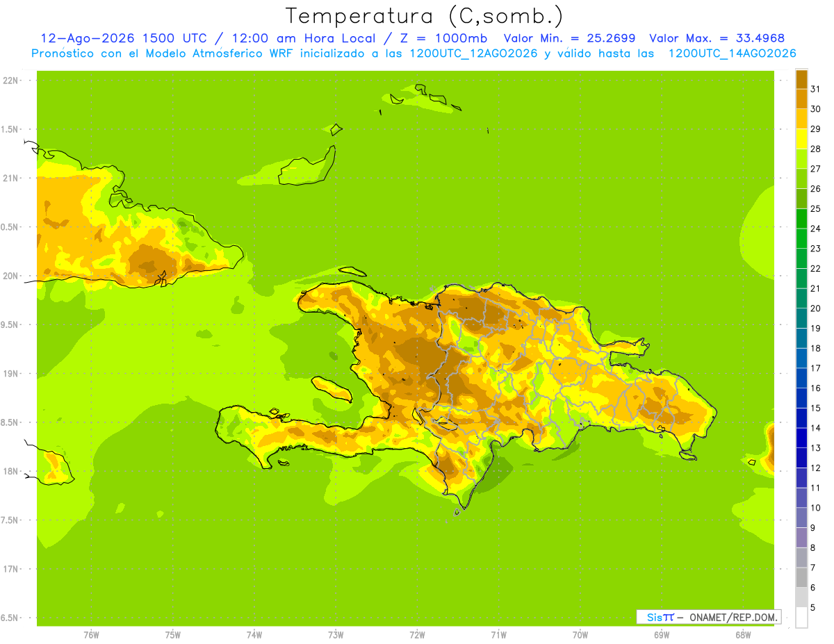Click the 6.5N latitude axis label
834x644 pixels.
point(10,618)
